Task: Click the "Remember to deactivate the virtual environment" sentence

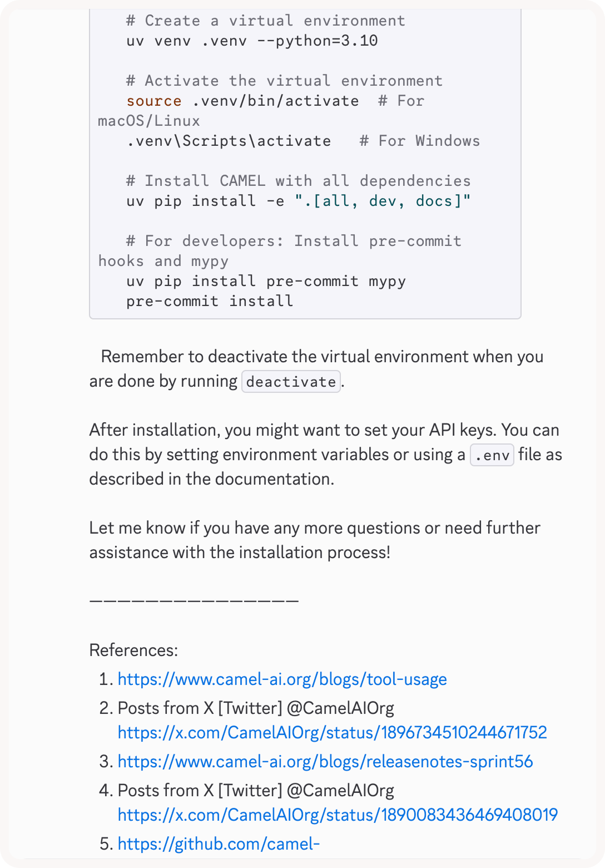Action: coord(322,357)
